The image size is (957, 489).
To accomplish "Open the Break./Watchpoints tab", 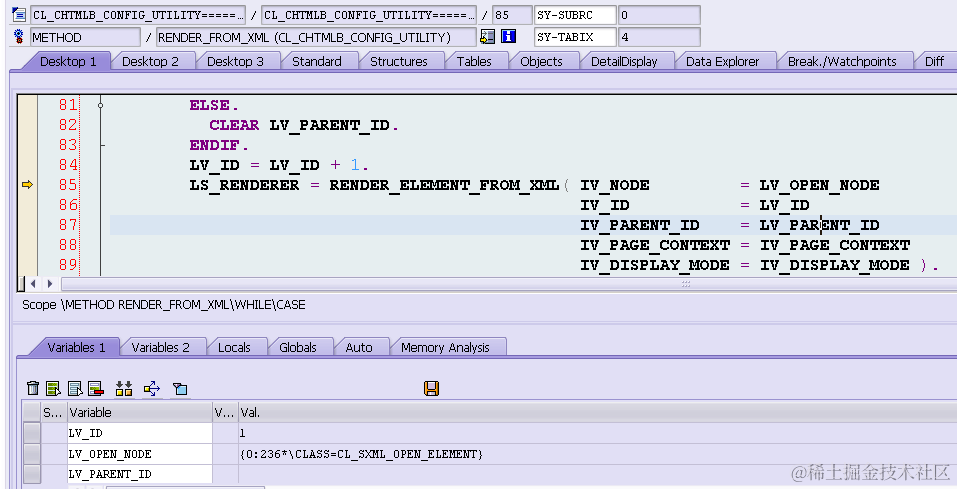I will click(842, 61).
